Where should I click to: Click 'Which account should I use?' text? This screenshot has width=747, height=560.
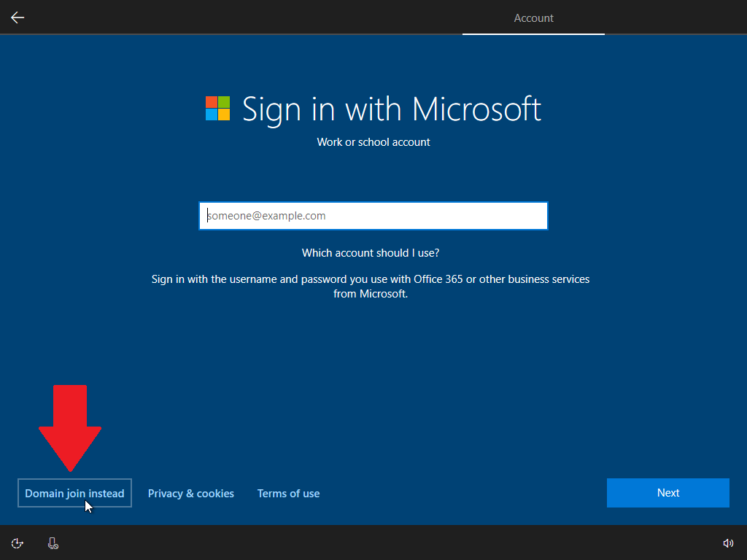click(371, 253)
